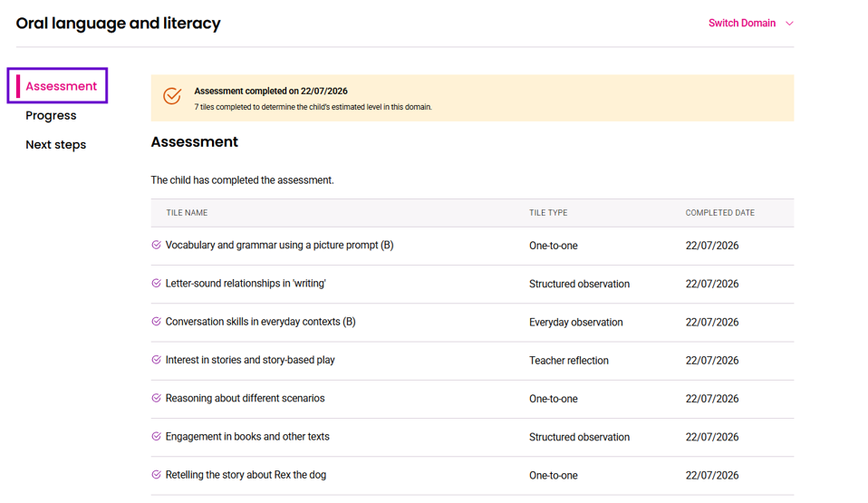The height and width of the screenshot is (503, 868).
Task: Click check icon beside Vocabulary and grammar tile
Action: click(x=156, y=245)
